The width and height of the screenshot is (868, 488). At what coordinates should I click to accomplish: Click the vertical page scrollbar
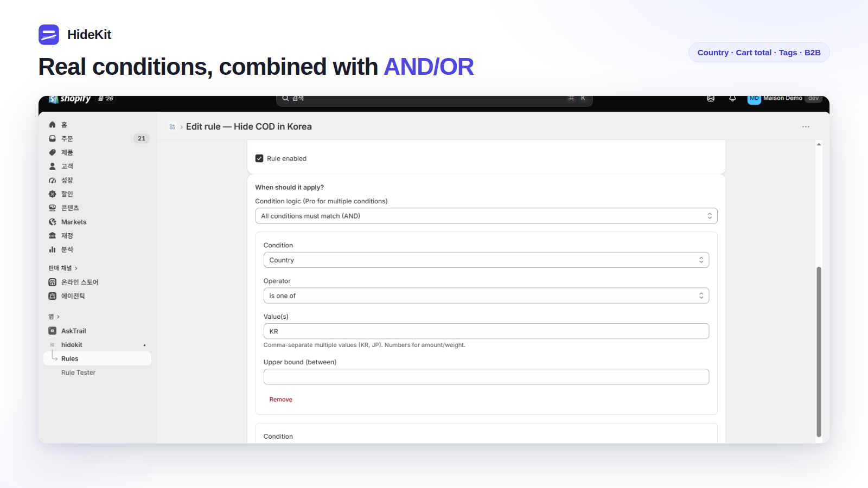click(x=819, y=351)
